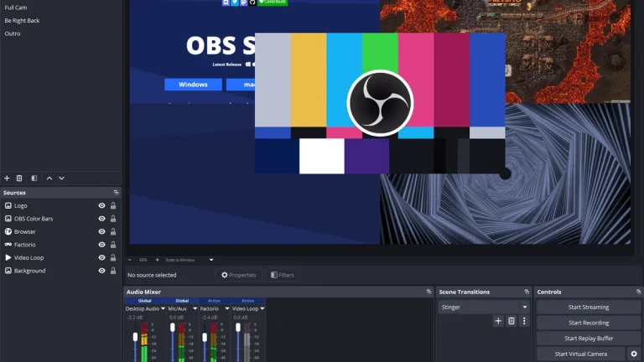Screen dimensions: 644x362
Task: Click the Browser source globe icon
Action: click(8, 231)
